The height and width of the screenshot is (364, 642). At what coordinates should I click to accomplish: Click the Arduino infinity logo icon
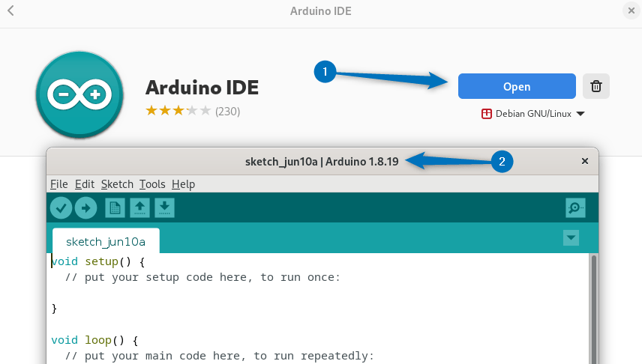(79, 94)
